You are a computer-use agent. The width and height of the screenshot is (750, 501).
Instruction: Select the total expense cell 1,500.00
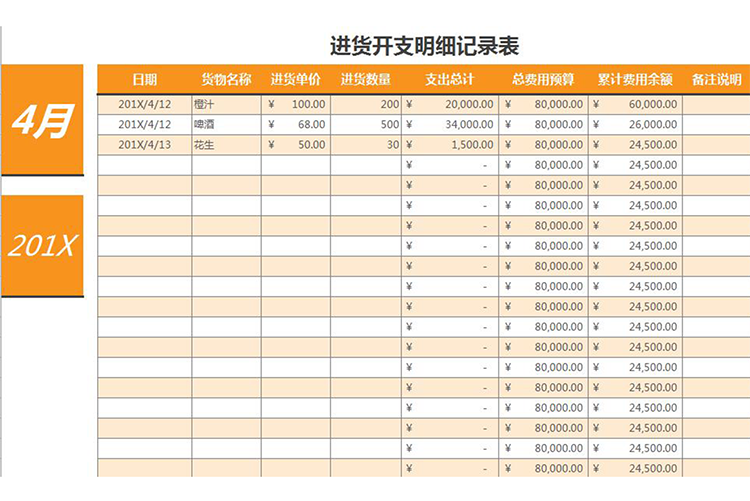coord(449,144)
